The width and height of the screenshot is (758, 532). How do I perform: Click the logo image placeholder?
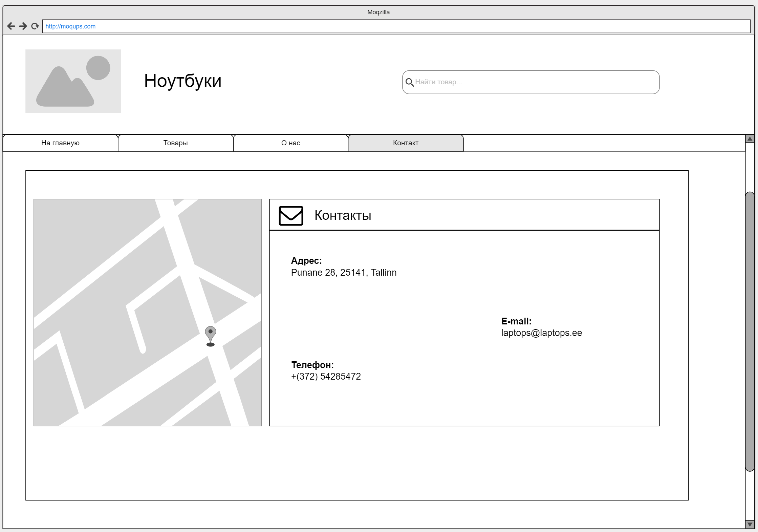(x=73, y=81)
